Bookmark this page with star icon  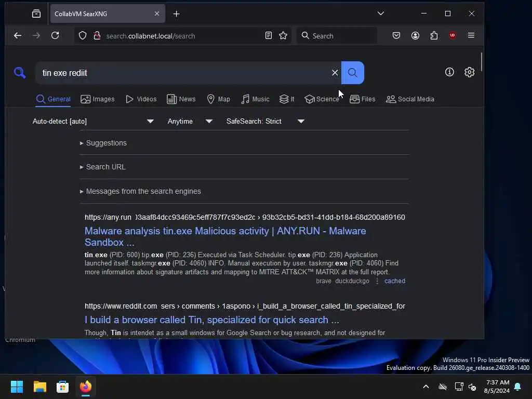tap(283, 36)
